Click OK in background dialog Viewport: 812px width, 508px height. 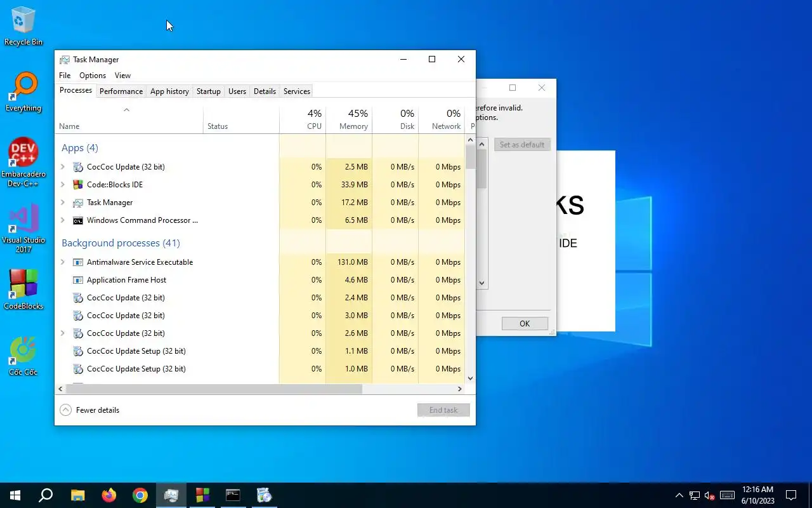click(525, 324)
